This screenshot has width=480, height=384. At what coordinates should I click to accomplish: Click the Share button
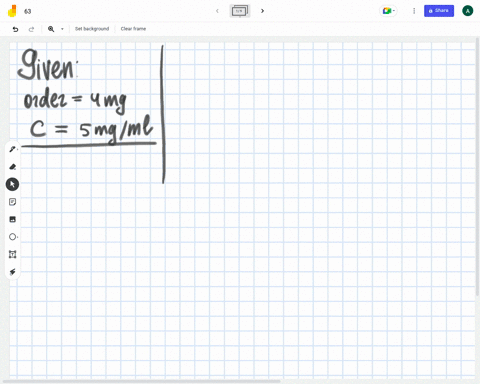click(x=439, y=11)
